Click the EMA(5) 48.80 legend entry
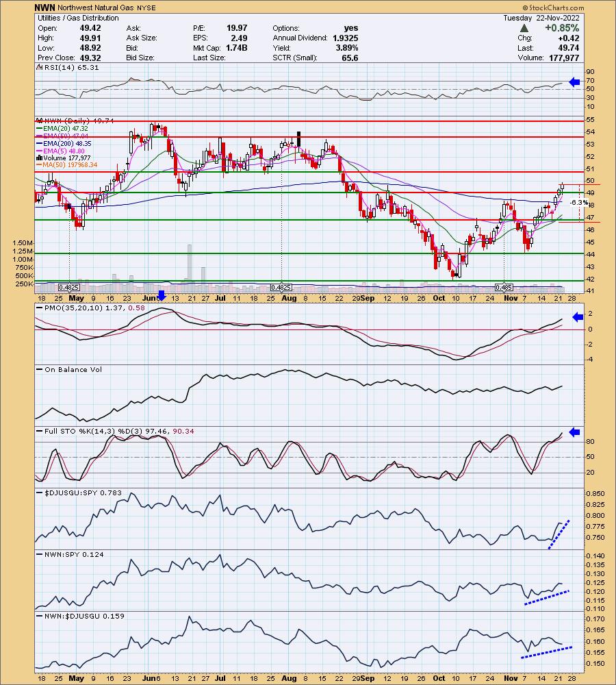The image size is (616, 685). (64, 151)
